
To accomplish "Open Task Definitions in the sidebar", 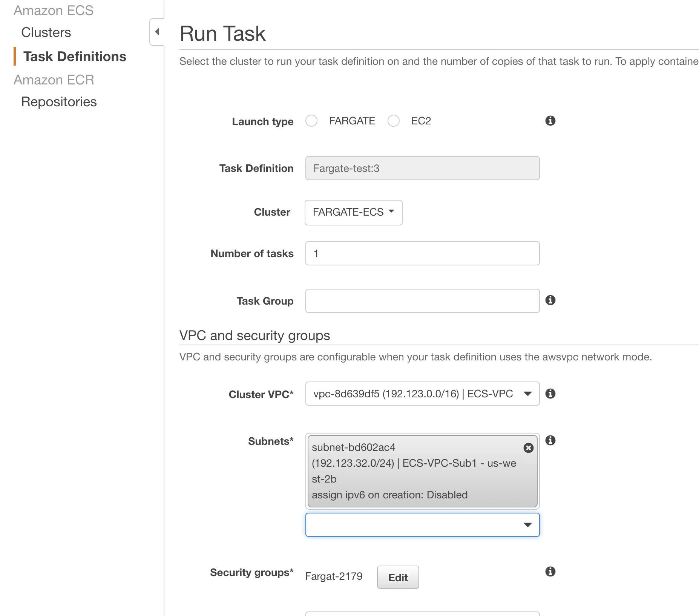I will point(75,57).
